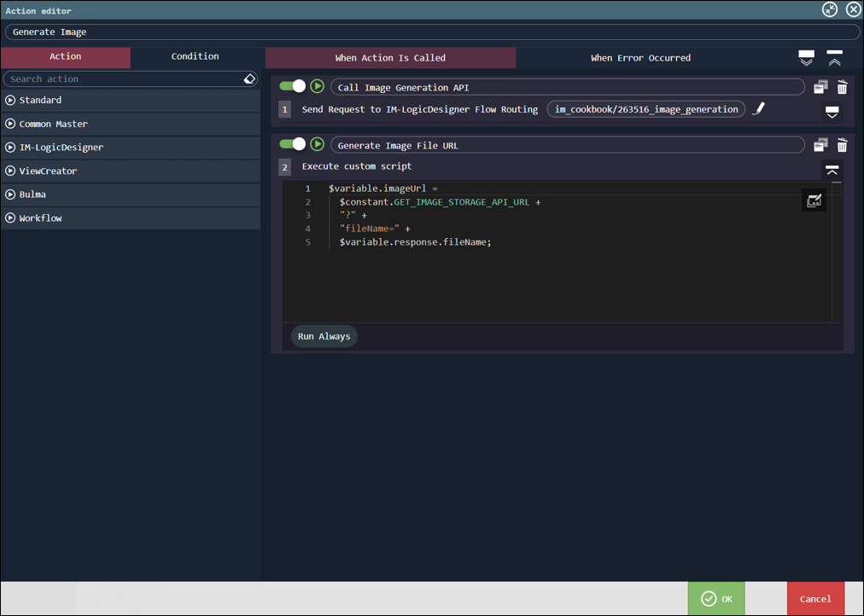This screenshot has height=616, width=864.
Task: Run the Call Image Generation API action
Action: [317, 86]
